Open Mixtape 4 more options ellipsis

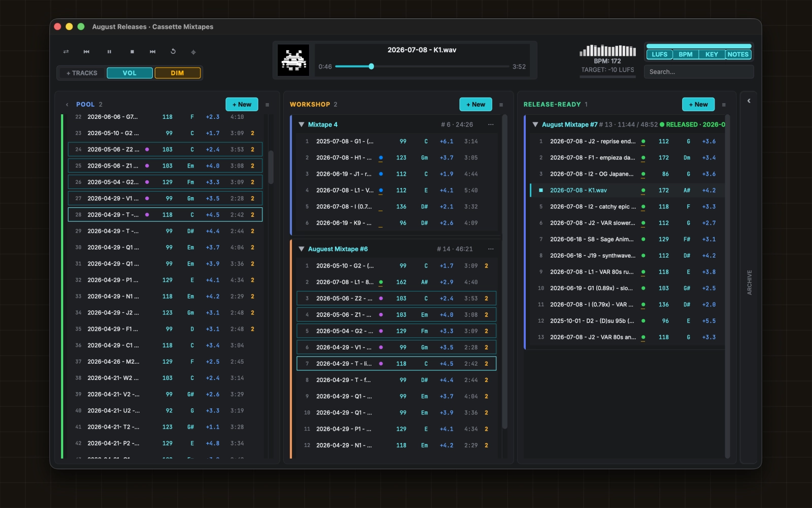tap(491, 124)
